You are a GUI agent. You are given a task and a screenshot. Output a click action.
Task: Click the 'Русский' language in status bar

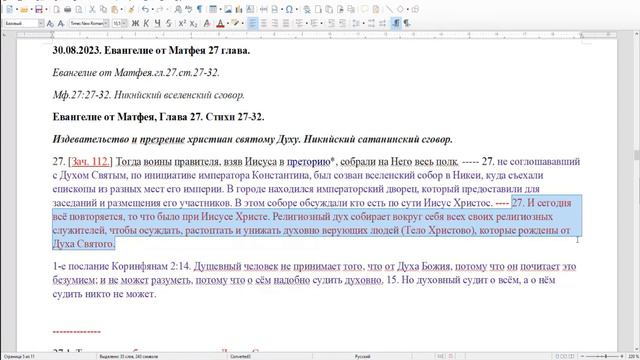click(362, 356)
